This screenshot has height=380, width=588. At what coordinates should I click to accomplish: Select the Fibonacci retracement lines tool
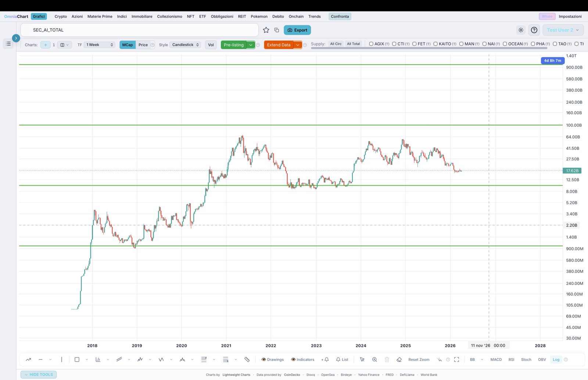click(x=204, y=359)
